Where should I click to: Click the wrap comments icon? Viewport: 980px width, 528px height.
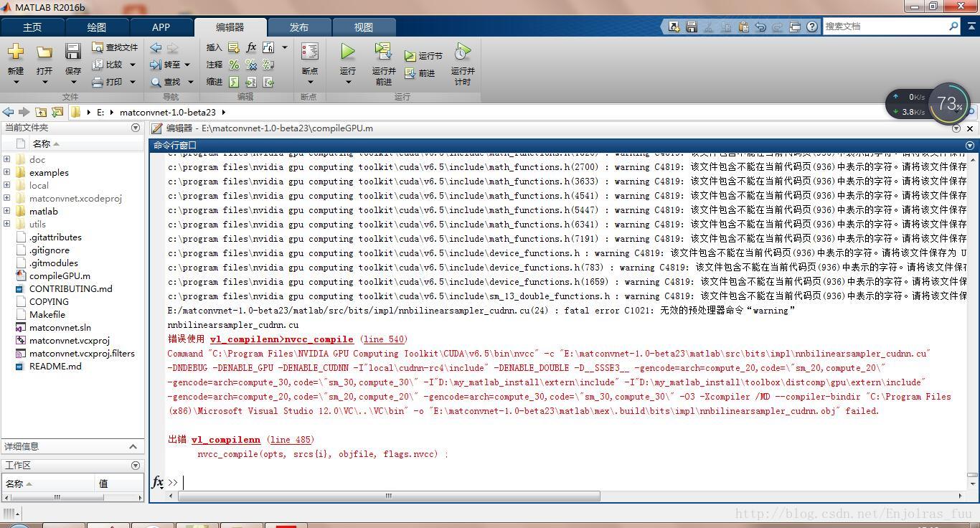[x=268, y=65]
